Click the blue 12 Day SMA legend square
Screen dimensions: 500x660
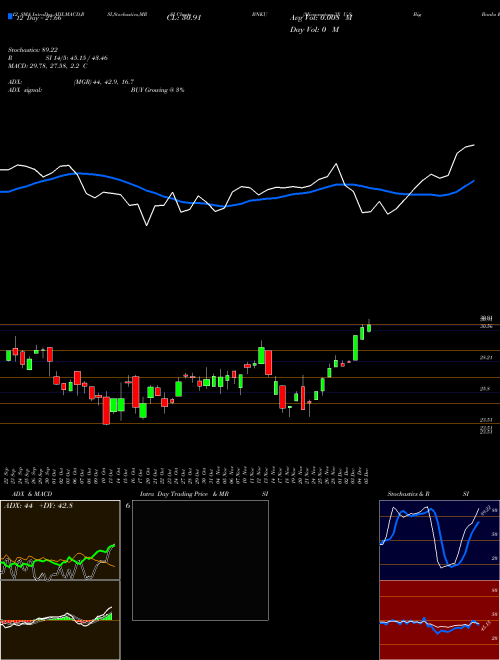coord(10,16)
